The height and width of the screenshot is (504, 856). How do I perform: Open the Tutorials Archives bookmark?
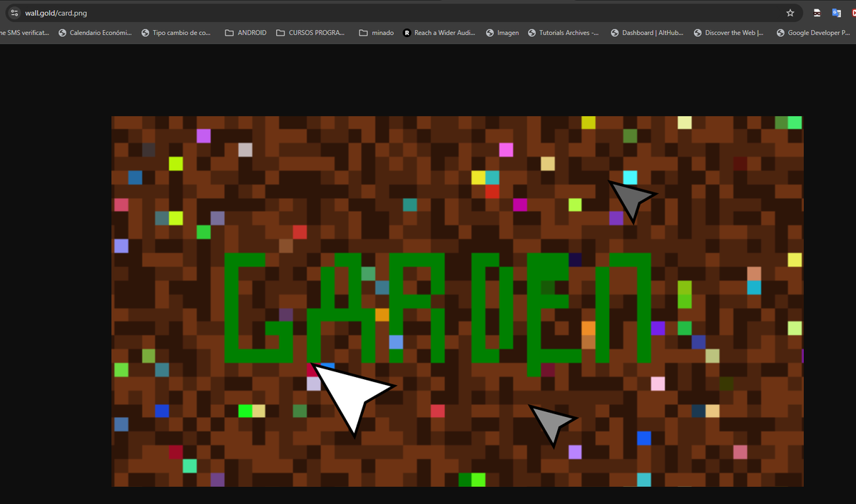point(564,33)
